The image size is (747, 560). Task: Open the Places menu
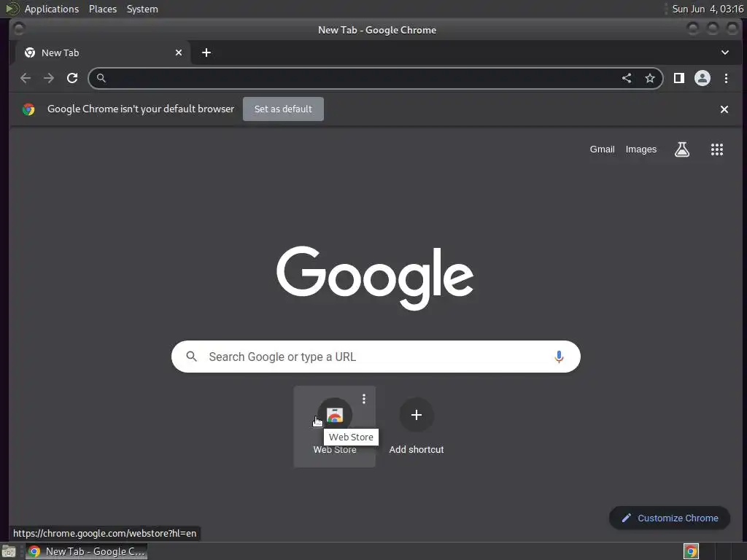click(103, 9)
